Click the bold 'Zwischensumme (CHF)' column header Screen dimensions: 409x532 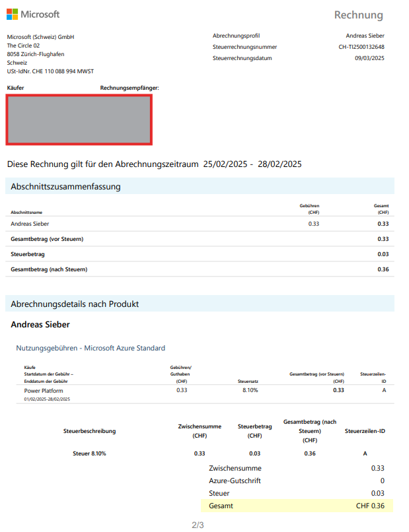pos(200,431)
